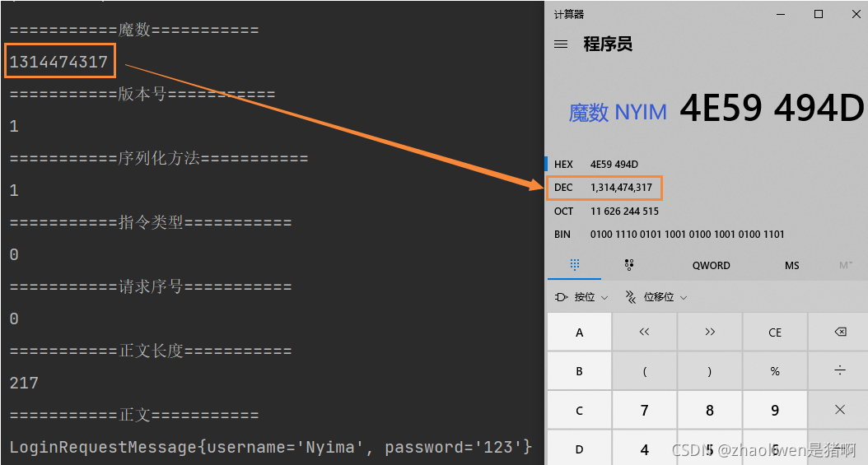
Task: Select the BIN number base row
Action: [x=707, y=235]
